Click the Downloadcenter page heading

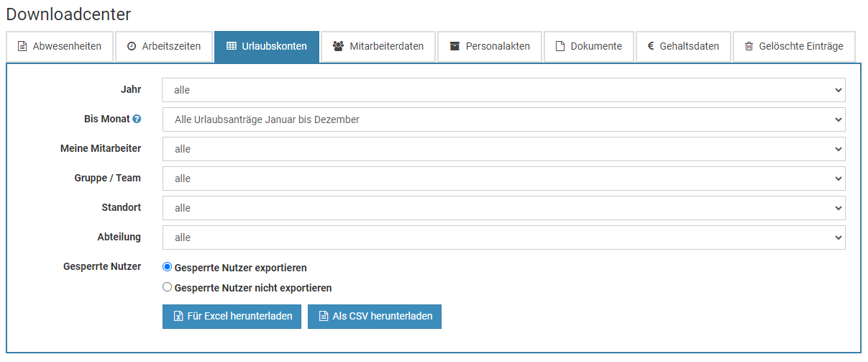pyautogui.click(x=68, y=14)
